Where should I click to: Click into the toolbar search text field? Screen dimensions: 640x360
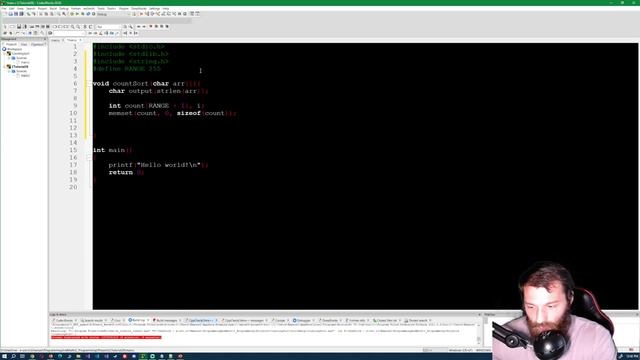point(69,33)
